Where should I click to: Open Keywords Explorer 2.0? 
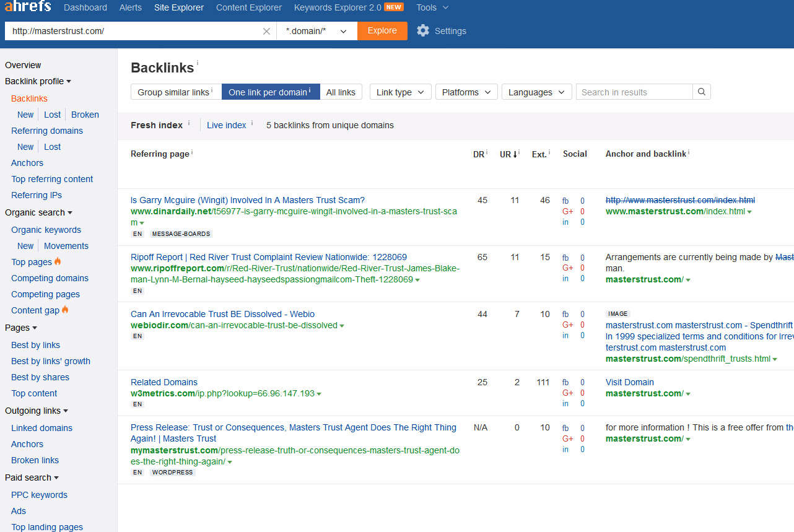(x=338, y=7)
